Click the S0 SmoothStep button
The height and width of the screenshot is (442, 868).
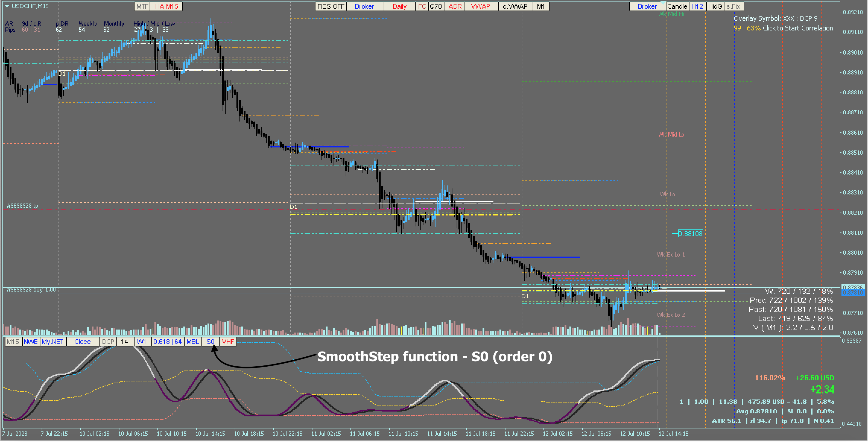click(x=210, y=342)
